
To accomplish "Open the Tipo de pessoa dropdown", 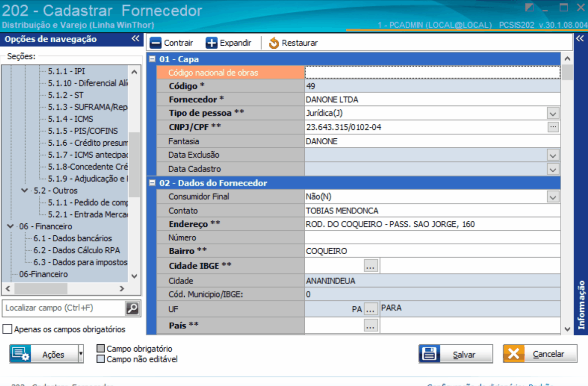I will (x=553, y=113).
